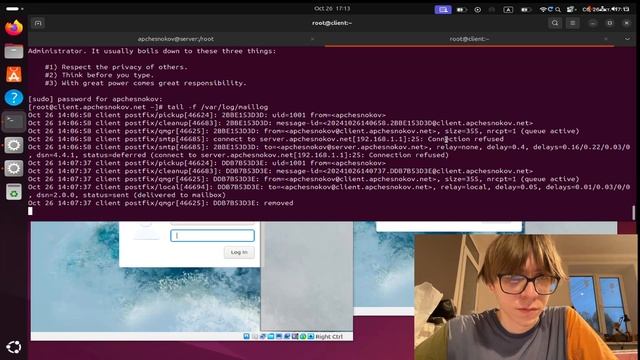Click the gear dock icon just below Terminal
This screenshot has width=640, height=360.
pos(14,145)
